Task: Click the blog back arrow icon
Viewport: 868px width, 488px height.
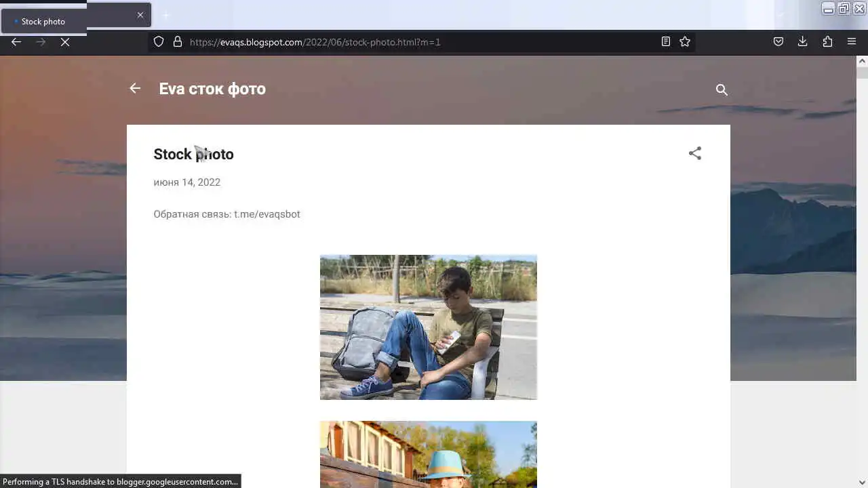Action: pos(135,88)
